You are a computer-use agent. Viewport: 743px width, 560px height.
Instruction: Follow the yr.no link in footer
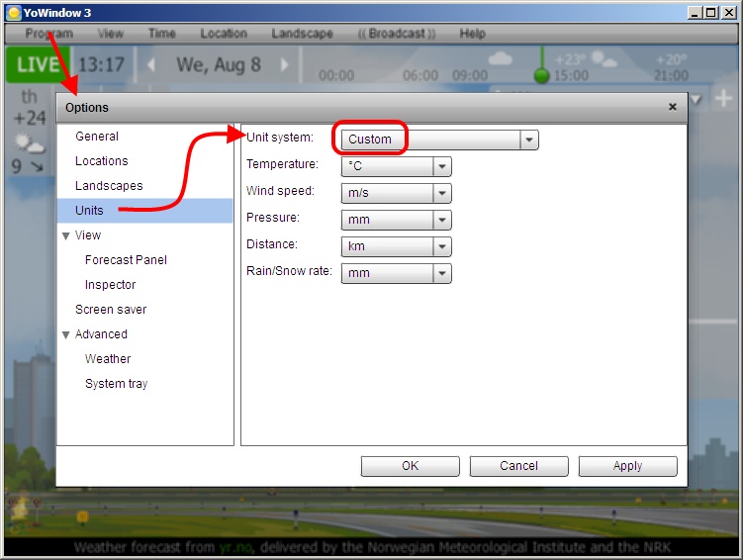236,548
